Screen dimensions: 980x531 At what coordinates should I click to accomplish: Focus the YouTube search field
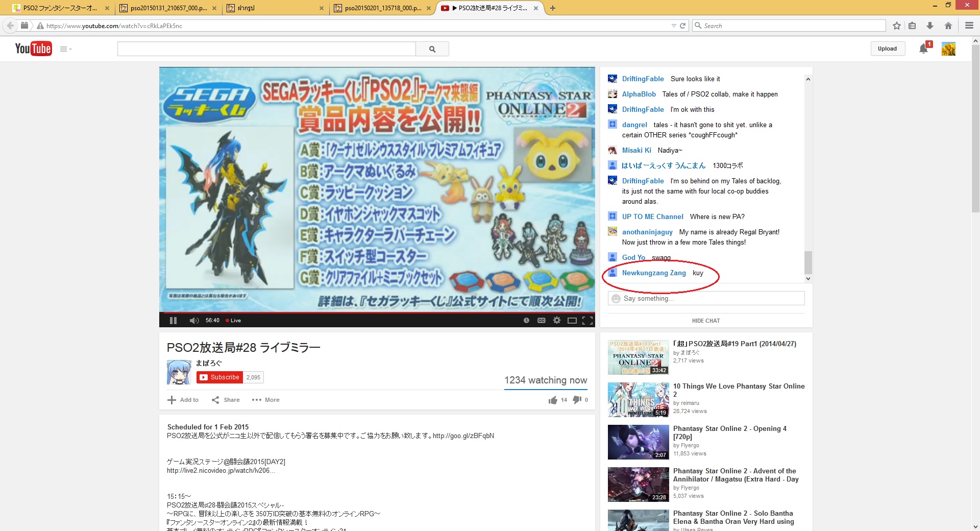266,49
